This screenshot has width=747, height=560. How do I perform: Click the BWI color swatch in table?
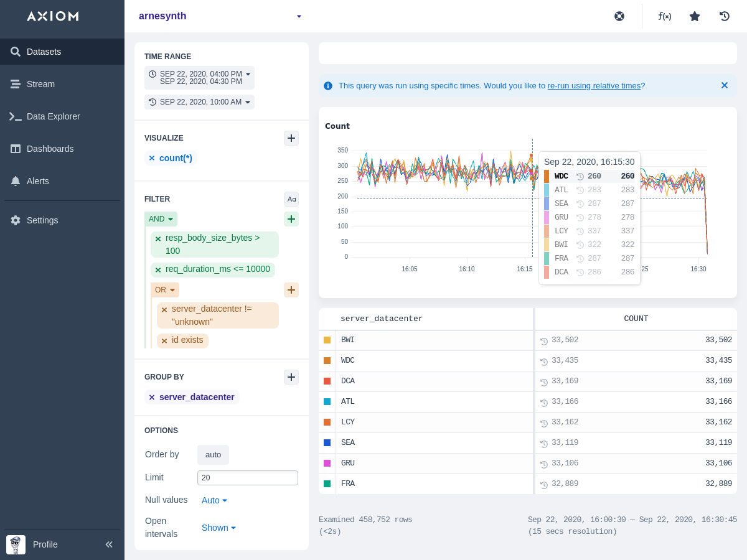pyautogui.click(x=327, y=340)
